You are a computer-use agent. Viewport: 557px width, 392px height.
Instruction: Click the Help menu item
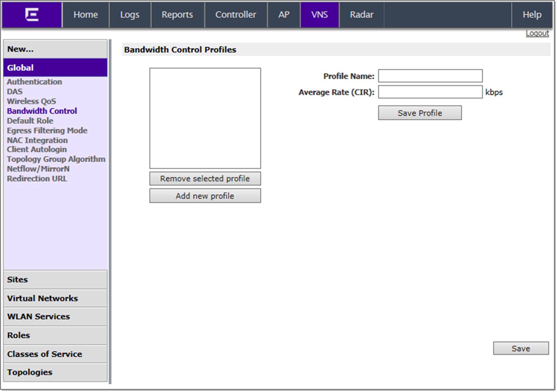(x=531, y=14)
